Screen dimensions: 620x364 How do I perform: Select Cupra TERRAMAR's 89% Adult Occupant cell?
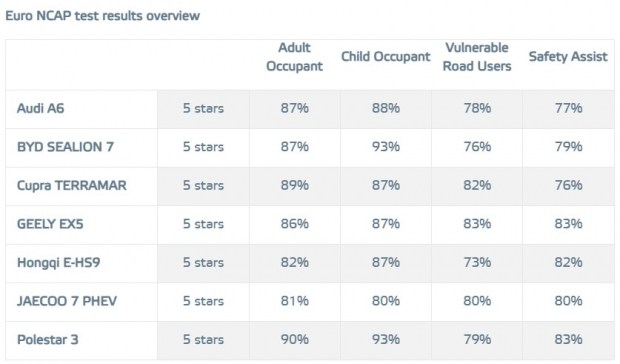pyautogui.click(x=295, y=185)
